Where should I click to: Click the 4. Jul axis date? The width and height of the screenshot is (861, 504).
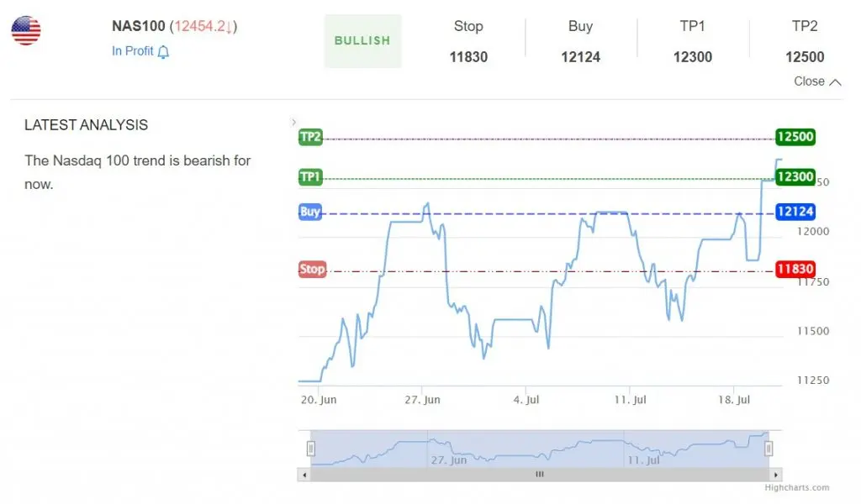pyautogui.click(x=526, y=400)
